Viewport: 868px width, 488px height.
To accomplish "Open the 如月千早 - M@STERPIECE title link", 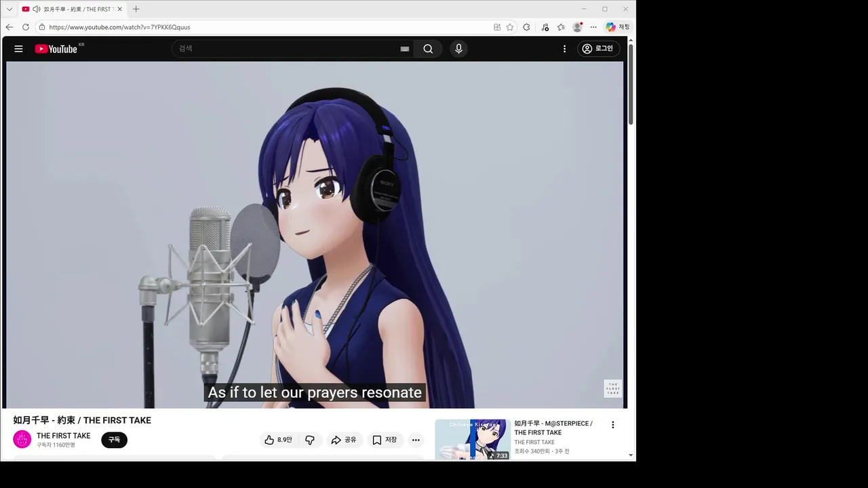I will [x=553, y=428].
